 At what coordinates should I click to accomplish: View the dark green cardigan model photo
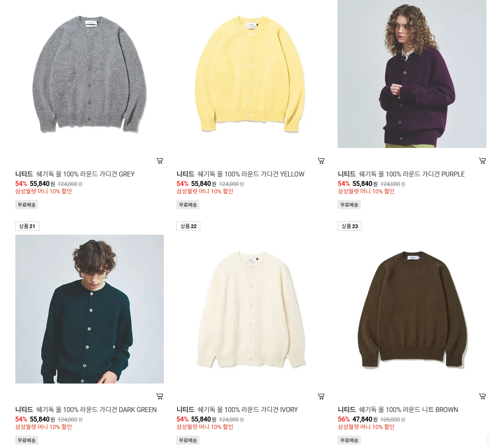coord(89,309)
